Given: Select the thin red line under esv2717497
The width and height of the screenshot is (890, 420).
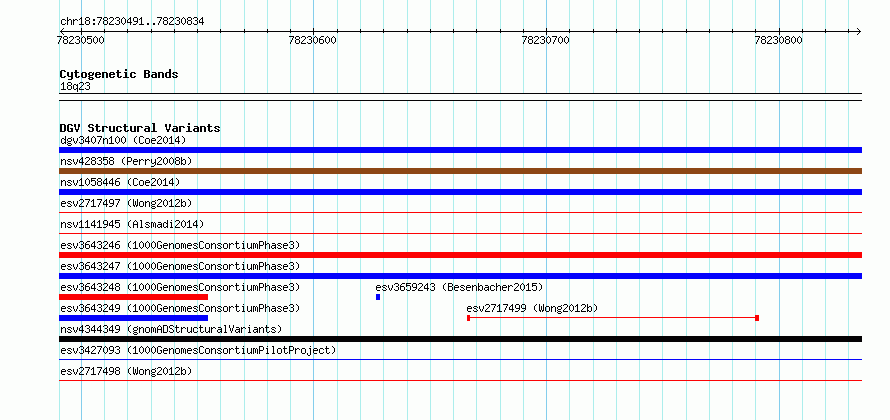Looking at the screenshot, I should tap(460, 213).
